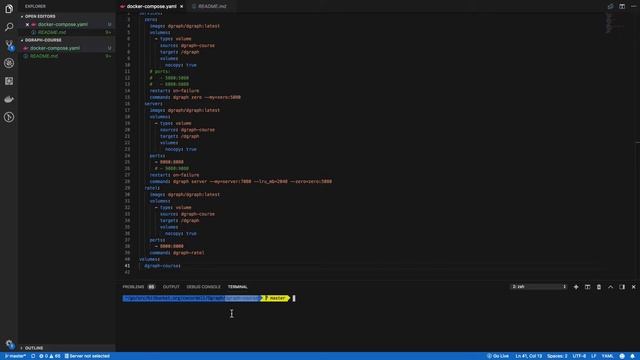Click the master branch segment in terminal prompt
This screenshot has height=360, width=640.
276,298
